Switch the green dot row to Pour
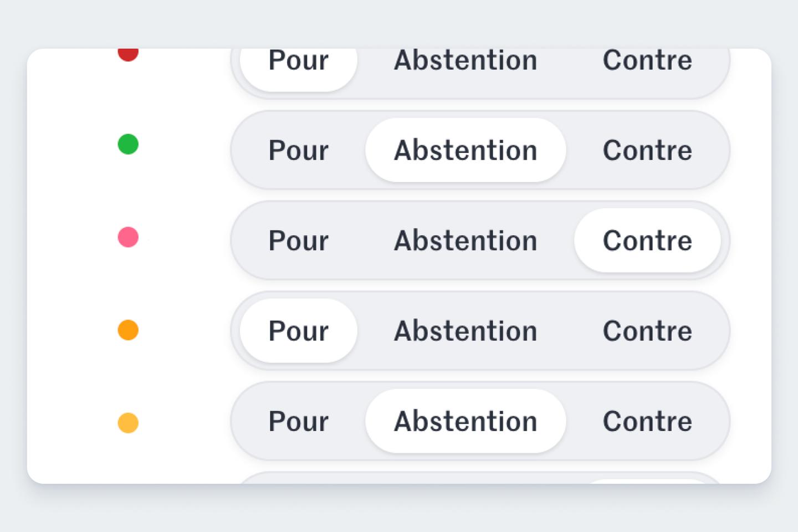 (x=298, y=150)
